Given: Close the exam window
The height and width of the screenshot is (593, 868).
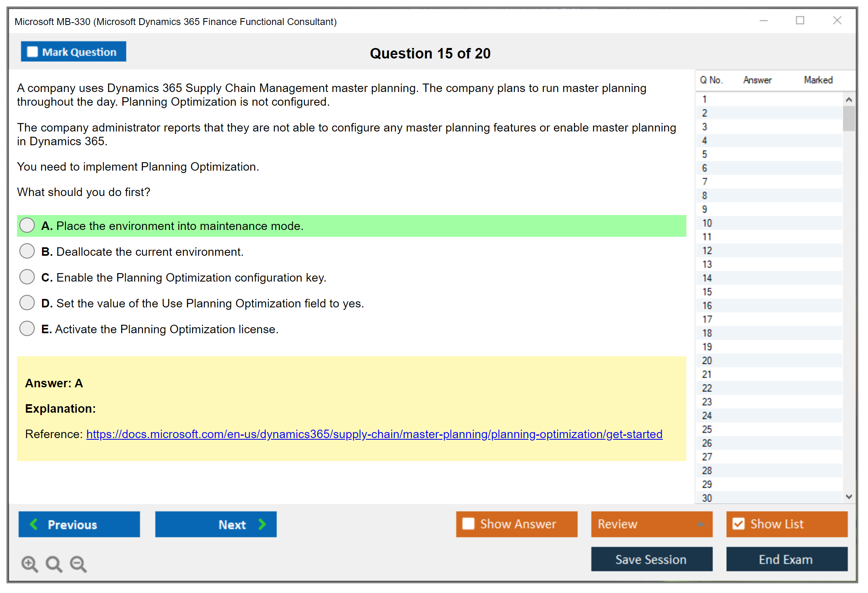Looking at the screenshot, I should pyautogui.click(x=837, y=21).
